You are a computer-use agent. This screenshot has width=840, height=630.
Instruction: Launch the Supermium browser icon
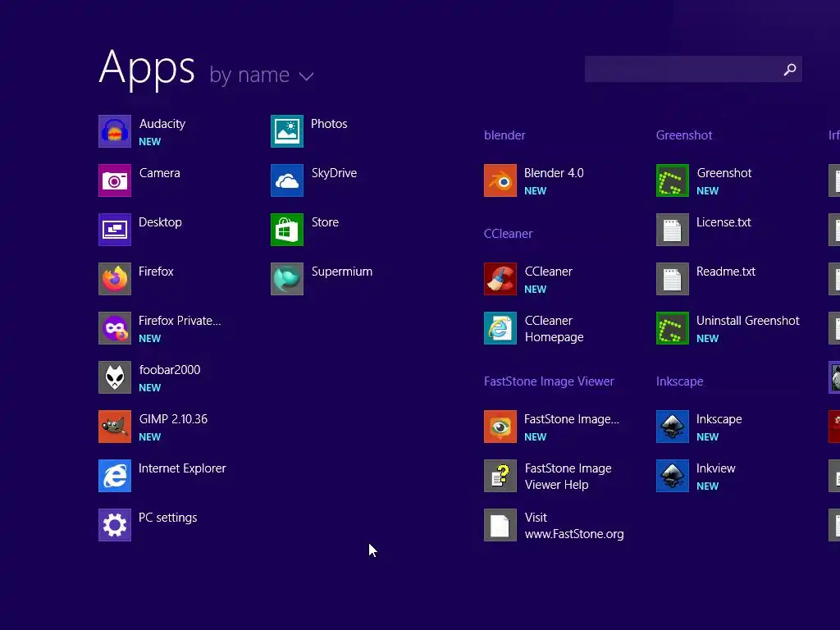coord(287,279)
